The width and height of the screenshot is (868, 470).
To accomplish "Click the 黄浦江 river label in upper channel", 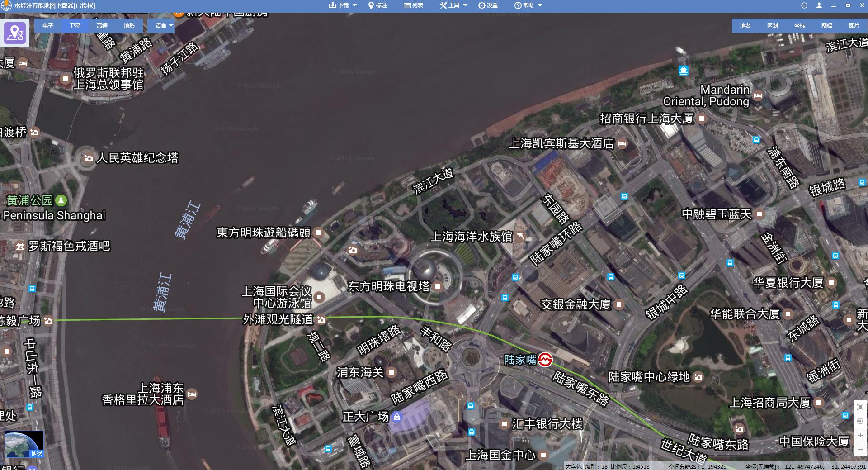I will [188, 220].
